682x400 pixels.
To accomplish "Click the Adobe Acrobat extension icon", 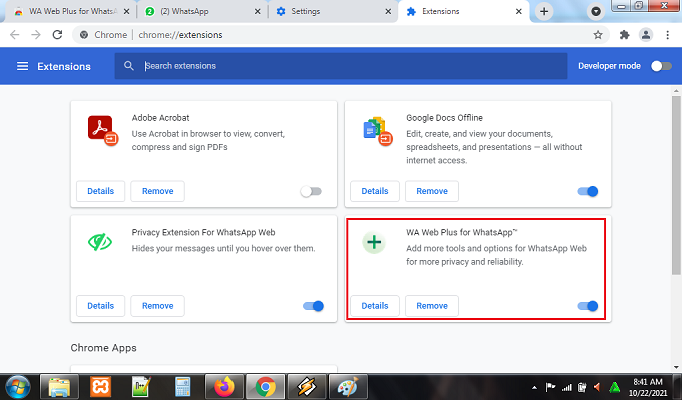I will (x=103, y=130).
